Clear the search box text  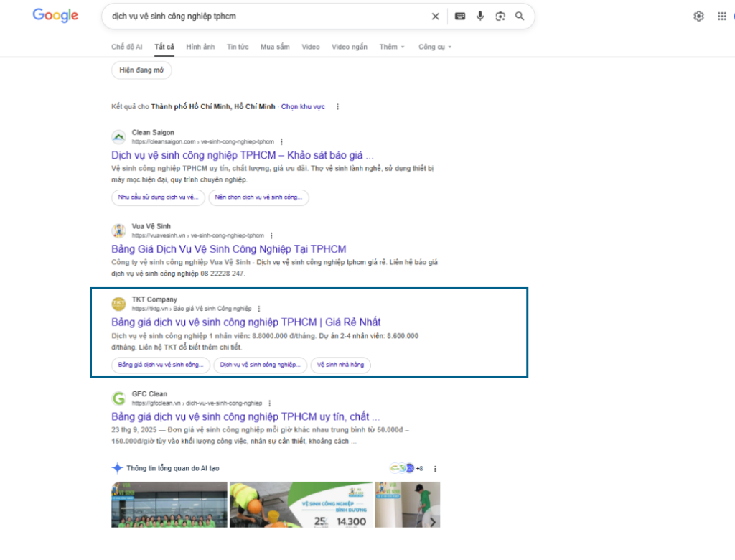tap(435, 17)
